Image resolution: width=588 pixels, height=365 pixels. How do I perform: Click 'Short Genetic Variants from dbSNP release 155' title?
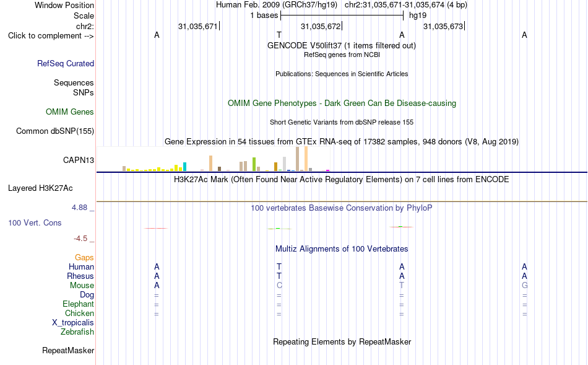[x=342, y=123]
